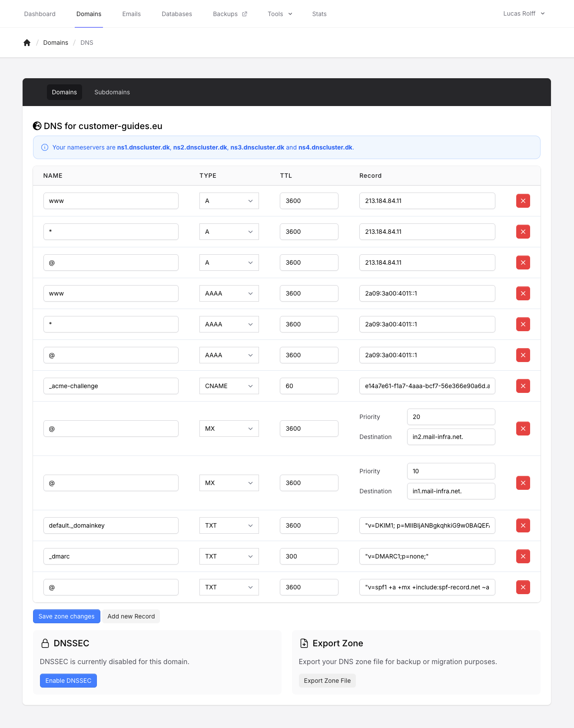
Task: Open type dropdown for _acme-challenge record
Action: (x=229, y=386)
